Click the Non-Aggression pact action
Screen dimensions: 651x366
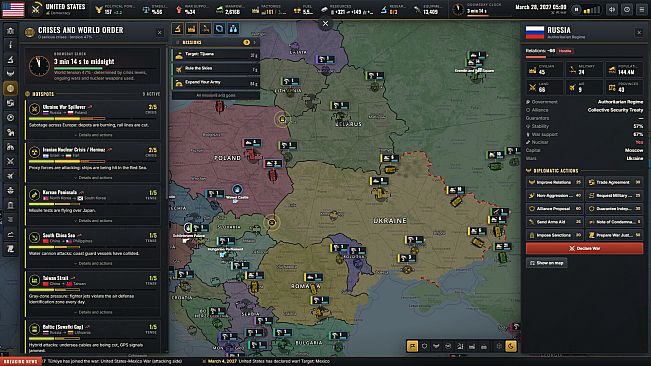tap(555, 195)
